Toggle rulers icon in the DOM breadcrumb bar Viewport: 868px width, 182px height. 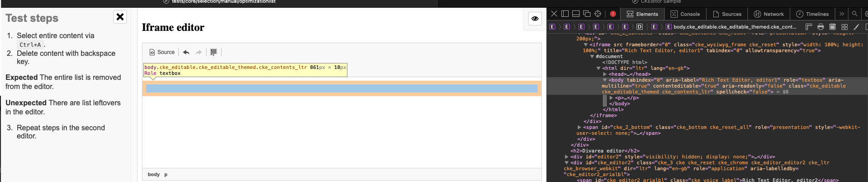pyautogui.click(x=809, y=27)
